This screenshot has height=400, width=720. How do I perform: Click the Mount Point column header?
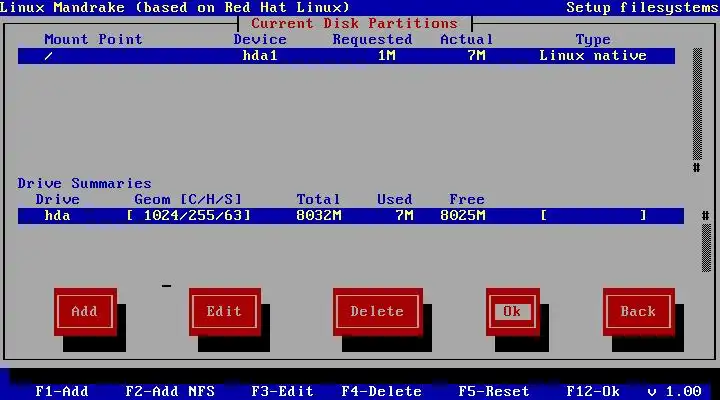coord(93,39)
